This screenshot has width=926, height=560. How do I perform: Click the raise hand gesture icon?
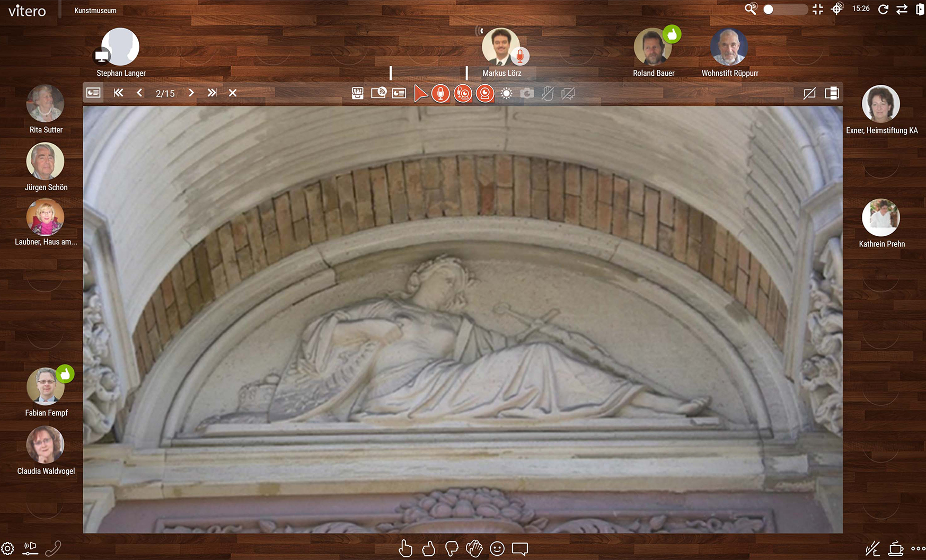click(x=405, y=548)
